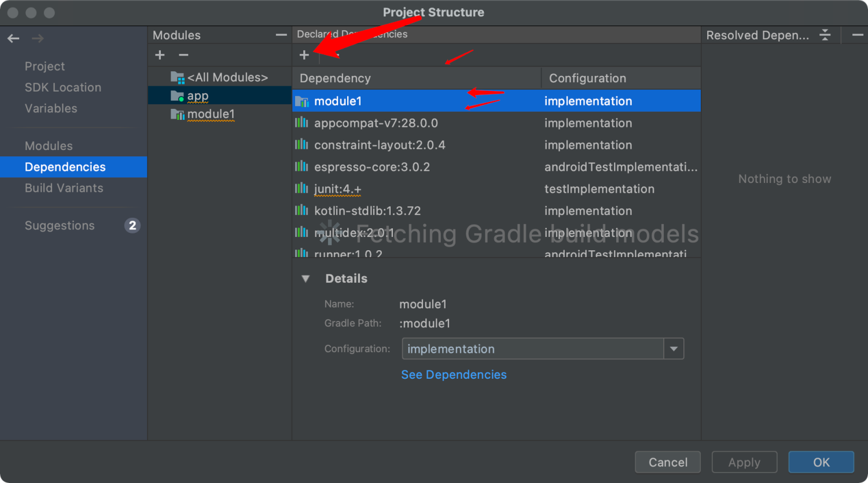Viewport: 868px width, 483px height.
Task: Click the :module1 Gradle Path value
Action: [425, 323]
